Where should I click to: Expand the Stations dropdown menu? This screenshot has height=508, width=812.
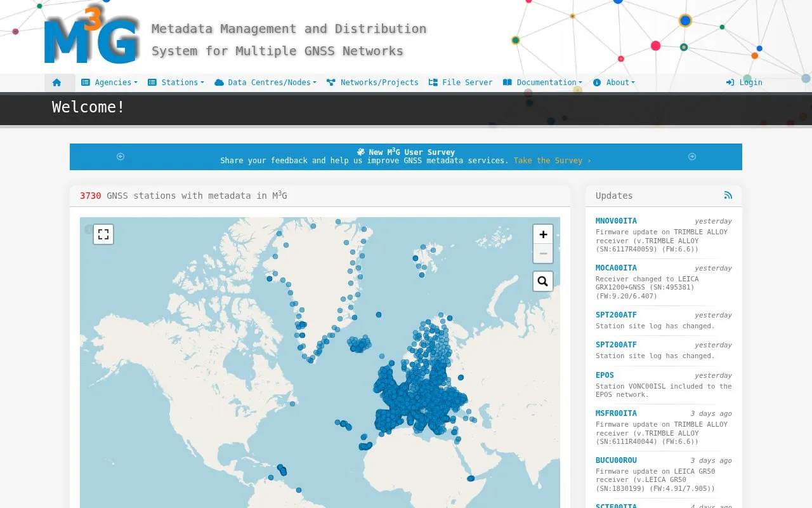tap(176, 83)
